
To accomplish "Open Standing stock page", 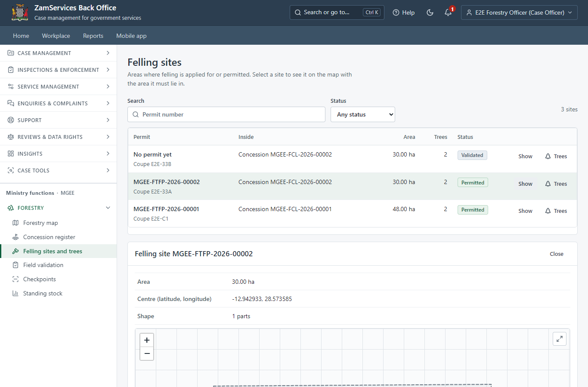I will coord(59,293).
